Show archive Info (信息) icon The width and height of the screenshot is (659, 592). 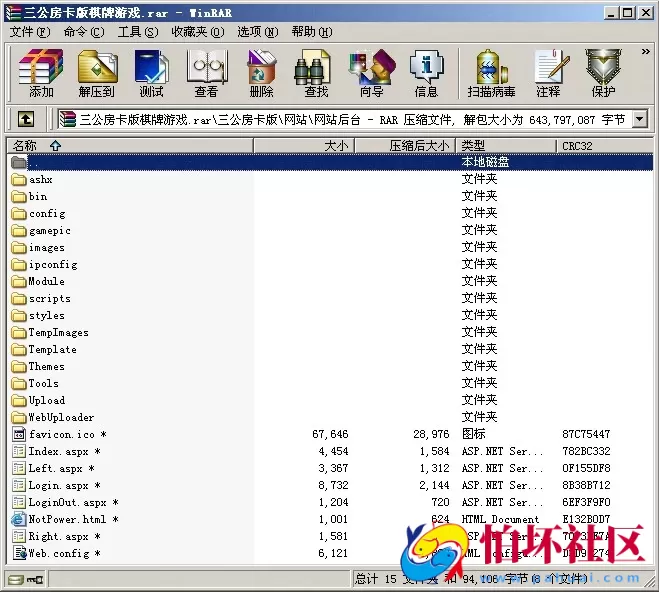pos(426,74)
